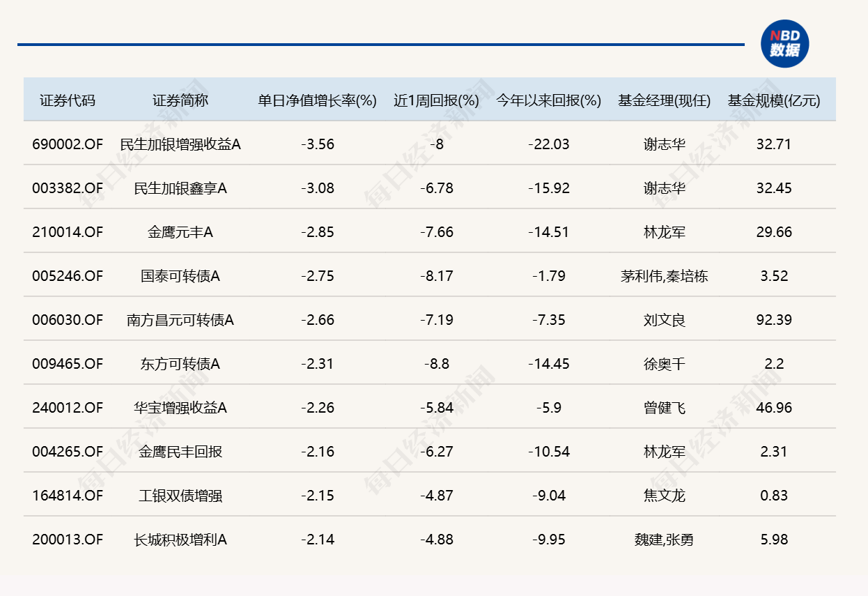Select code 004265.OF
The height and width of the screenshot is (596, 868).
[68, 452]
